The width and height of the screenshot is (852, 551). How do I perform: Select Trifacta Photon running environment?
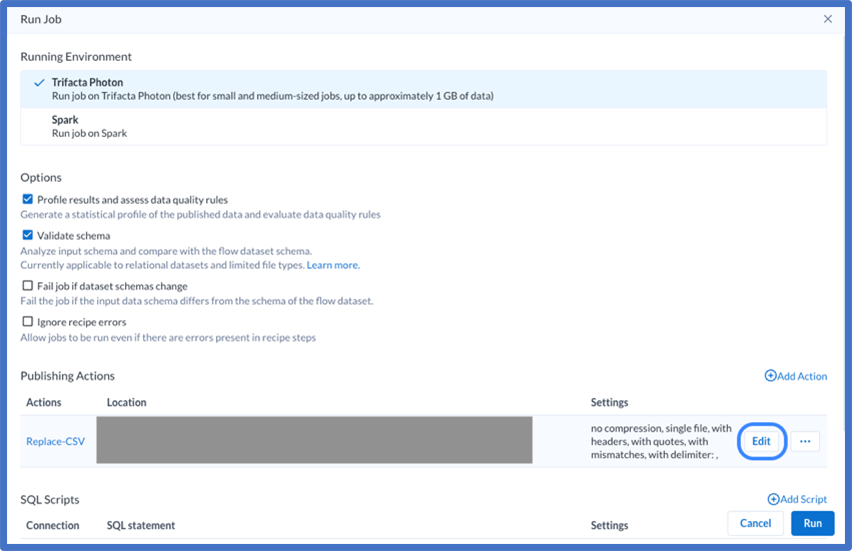(x=424, y=89)
